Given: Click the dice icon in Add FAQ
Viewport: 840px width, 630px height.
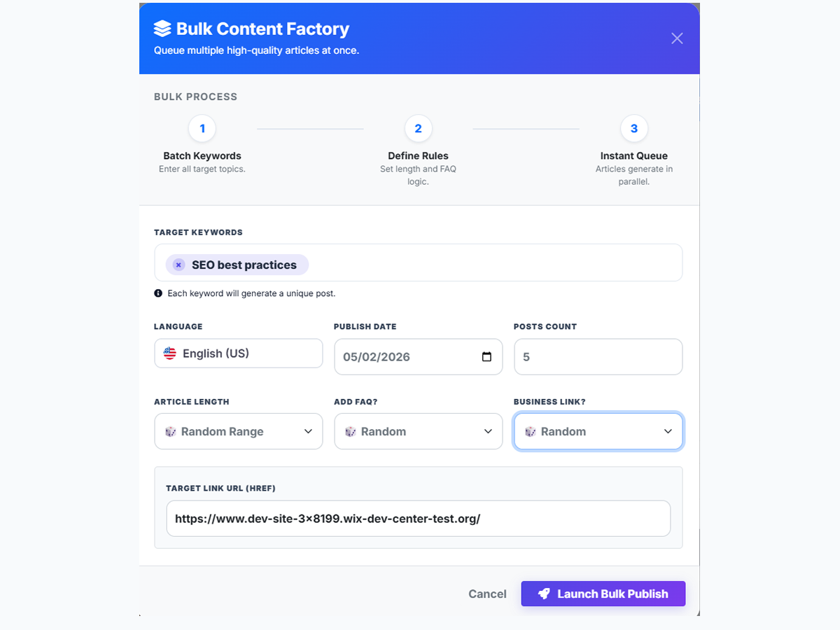Looking at the screenshot, I should 351,432.
